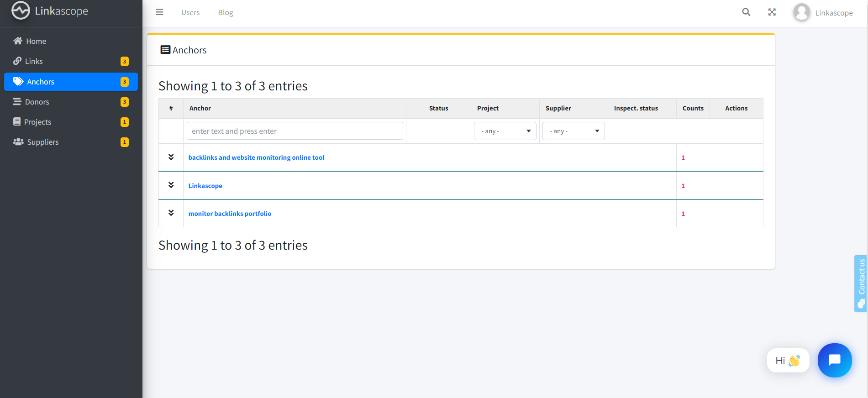The height and width of the screenshot is (398, 868).
Task: Click the Home house icon
Action: [x=18, y=41]
